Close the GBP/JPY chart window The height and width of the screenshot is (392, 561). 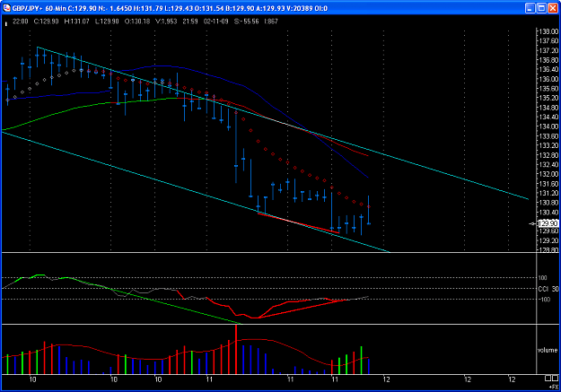pos(553,8)
